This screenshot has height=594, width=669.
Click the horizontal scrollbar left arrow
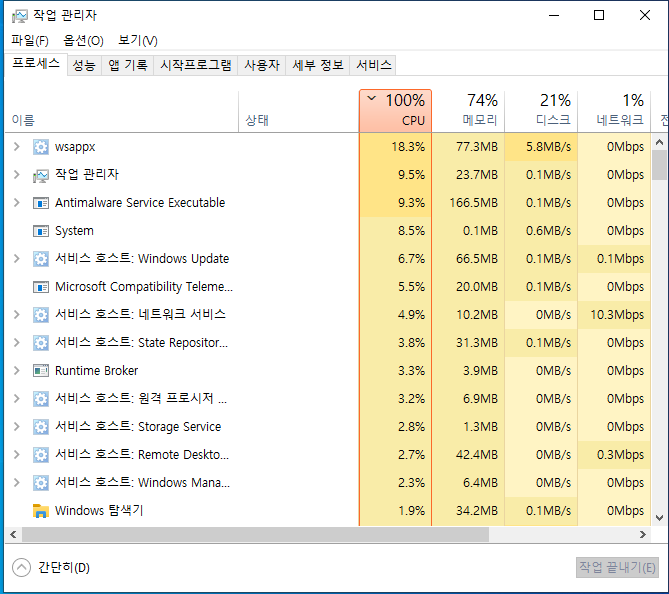13,535
